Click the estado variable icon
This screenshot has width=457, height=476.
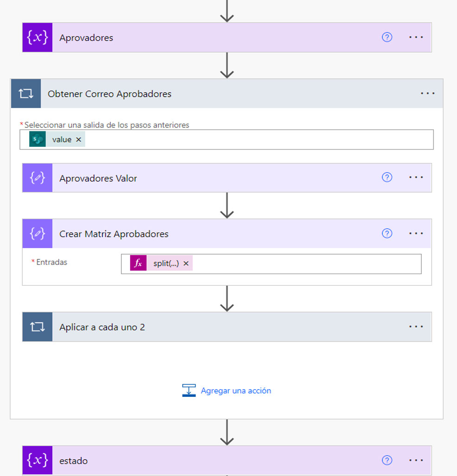tap(37, 460)
